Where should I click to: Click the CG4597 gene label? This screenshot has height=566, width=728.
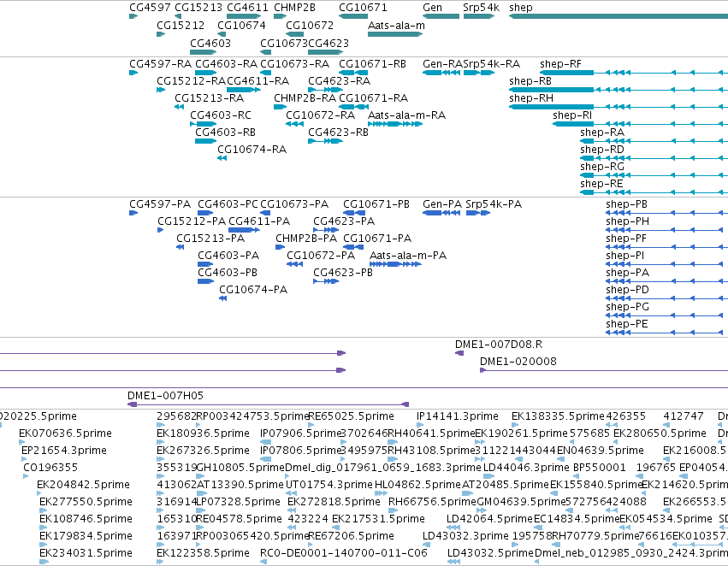pyautogui.click(x=150, y=8)
